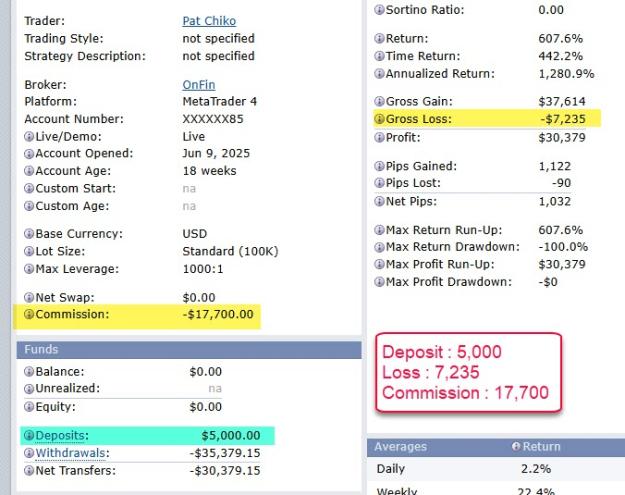The width and height of the screenshot is (625, 495).
Task: Click info icon beside Deposits
Action: tap(29, 436)
